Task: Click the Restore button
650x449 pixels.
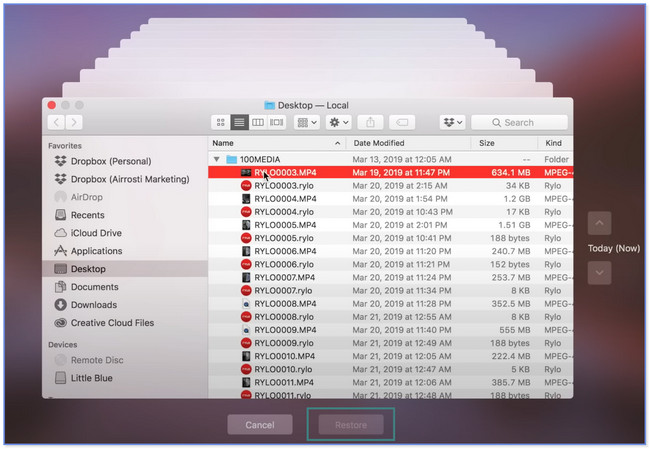Action: click(x=351, y=425)
